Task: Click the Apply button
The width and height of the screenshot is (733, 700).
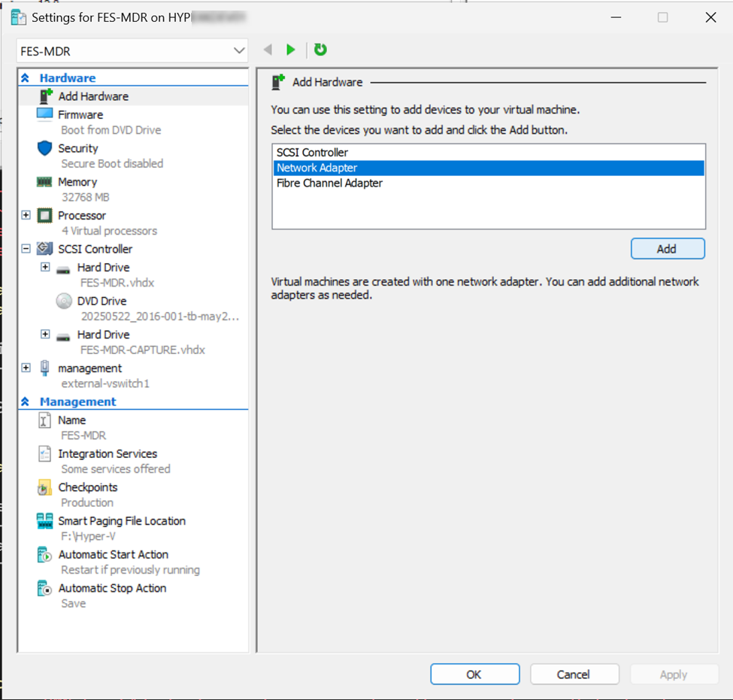Action: (x=674, y=674)
